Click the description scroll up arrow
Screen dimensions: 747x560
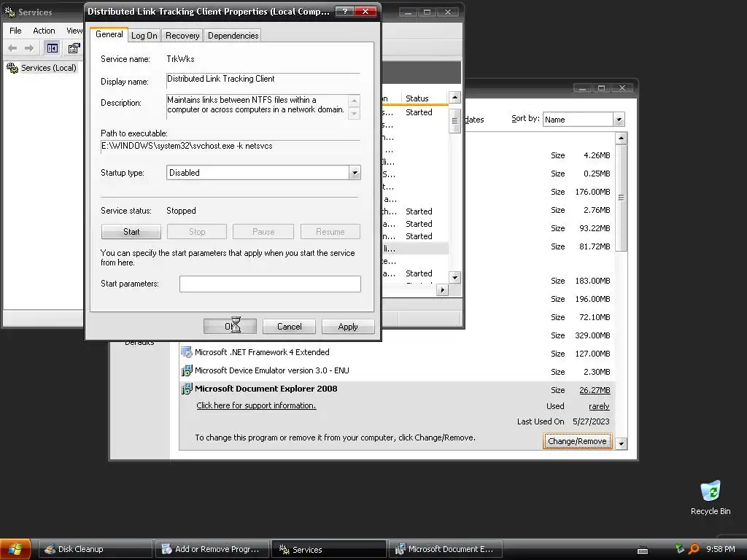[354, 101]
